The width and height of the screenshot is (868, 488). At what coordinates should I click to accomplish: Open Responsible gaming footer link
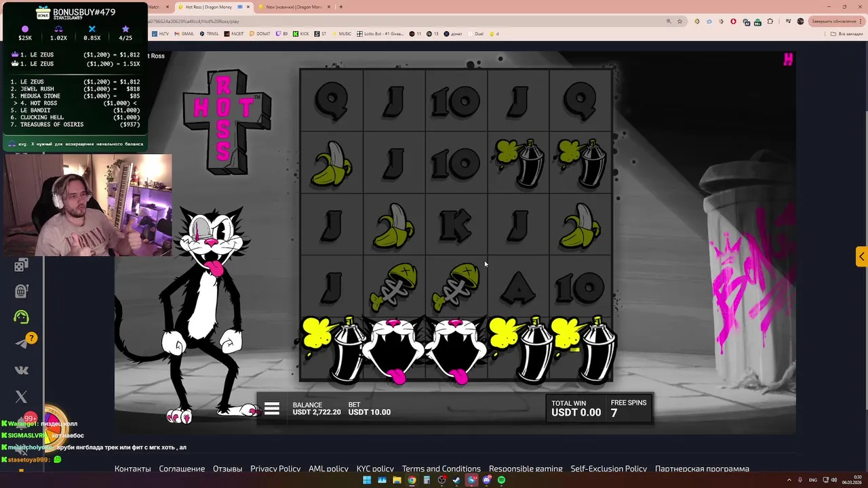[x=526, y=468]
